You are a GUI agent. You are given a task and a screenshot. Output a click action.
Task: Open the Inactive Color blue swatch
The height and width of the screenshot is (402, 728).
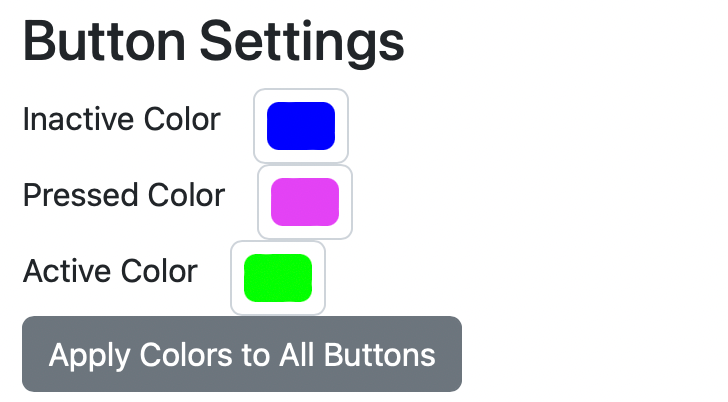click(x=300, y=126)
